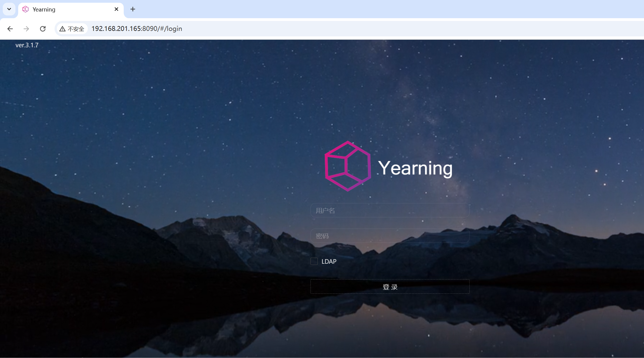
Task: Enable the LDAP checkbox
Action: click(314, 261)
